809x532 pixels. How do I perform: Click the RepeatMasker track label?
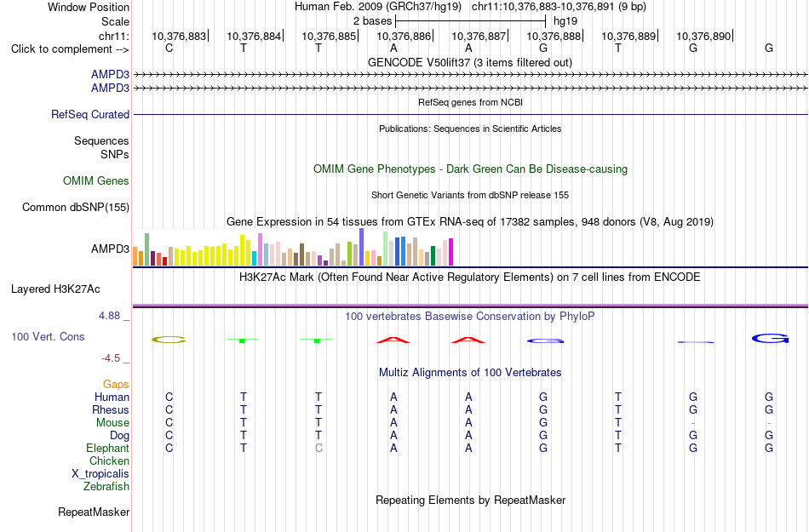[x=94, y=512]
